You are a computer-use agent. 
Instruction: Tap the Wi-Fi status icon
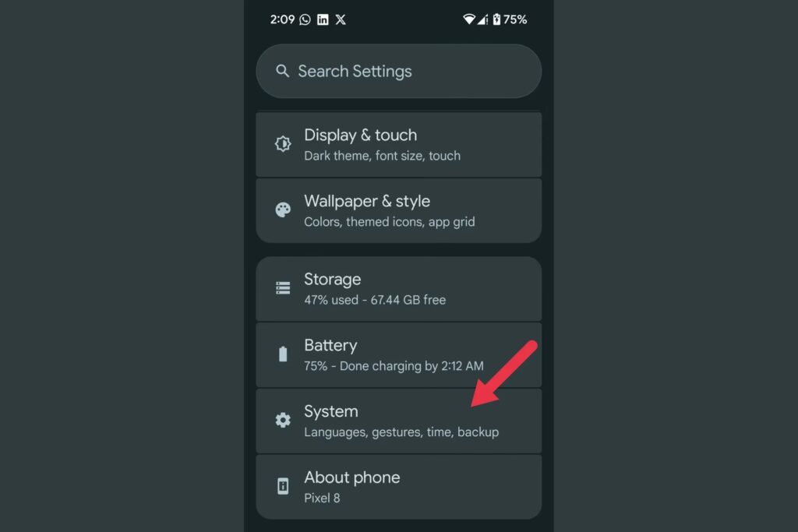pos(468,19)
